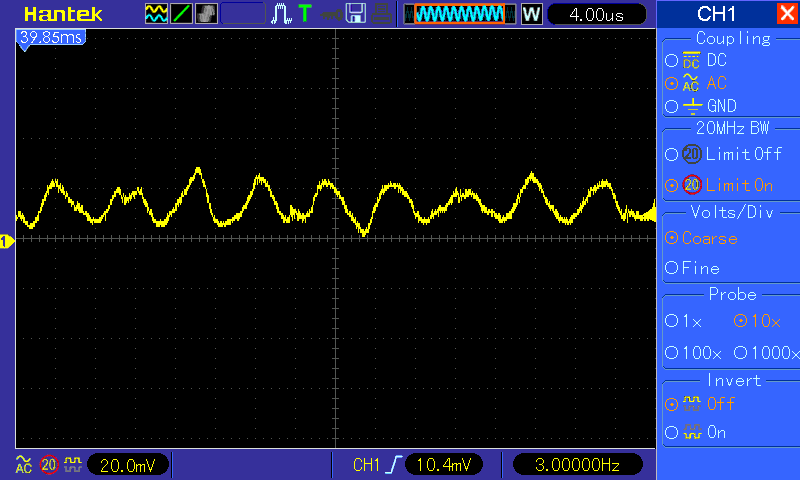Set probe attenuation to 1000x

(740, 352)
